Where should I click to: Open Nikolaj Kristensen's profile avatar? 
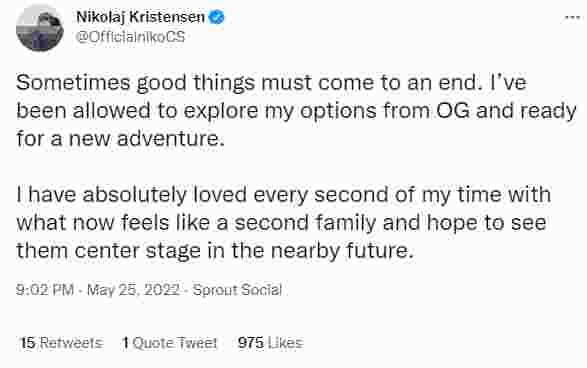coord(40,28)
